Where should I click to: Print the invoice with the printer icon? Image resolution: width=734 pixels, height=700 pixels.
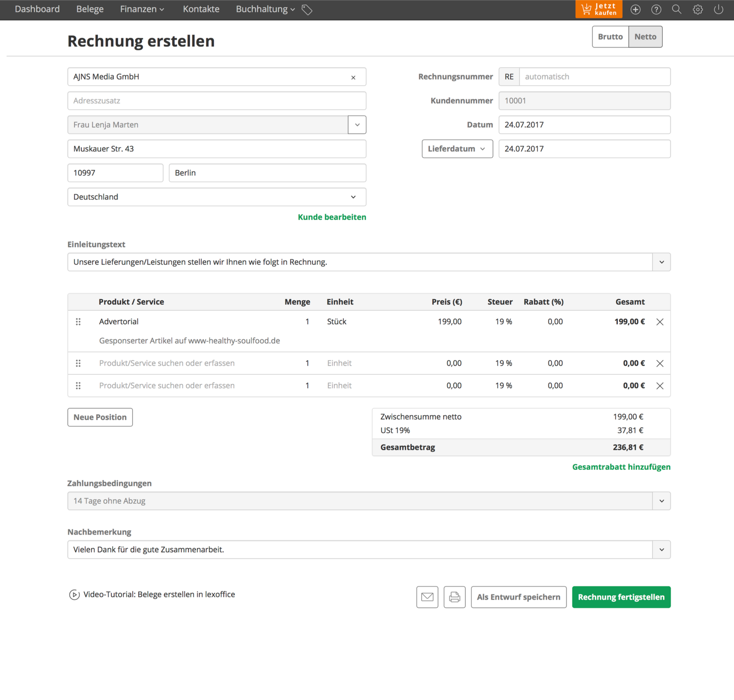click(455, 597)
